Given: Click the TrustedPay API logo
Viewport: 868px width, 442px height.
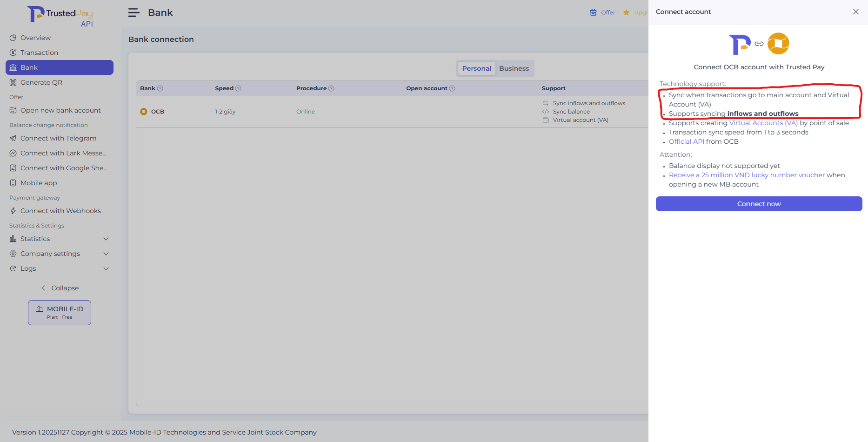Looking at the screenshot, I should click(60, 16).
